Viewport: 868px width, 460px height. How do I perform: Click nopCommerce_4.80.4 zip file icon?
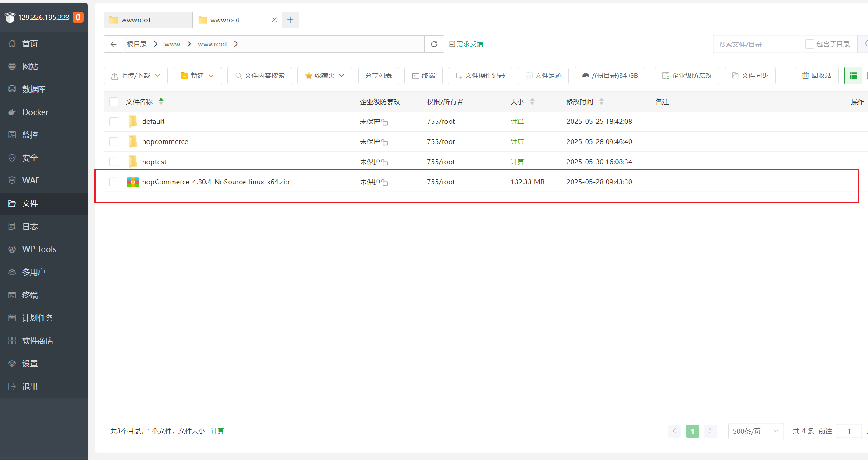pyautogui.click(x=132, y=182)
